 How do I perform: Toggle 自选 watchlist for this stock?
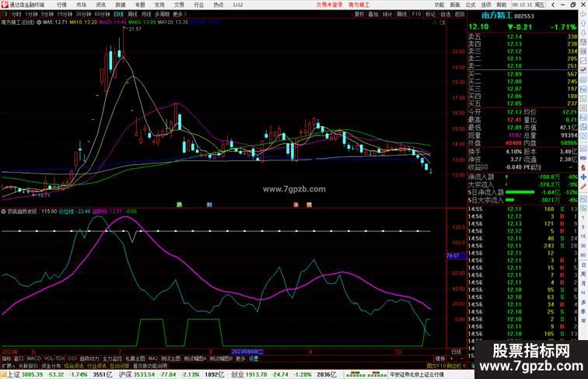(445, 14)
